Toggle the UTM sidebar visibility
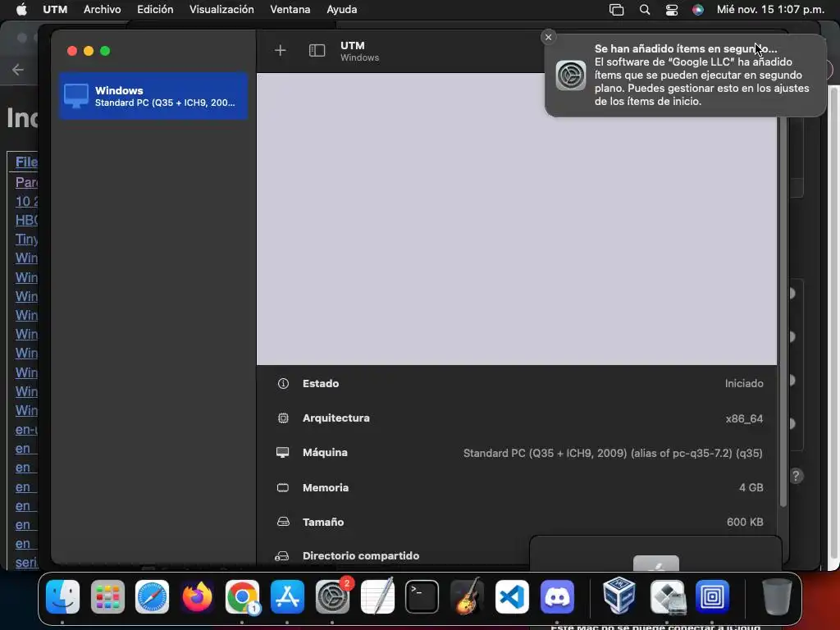Viewport: 840px width, 630px height. [317, 50]
